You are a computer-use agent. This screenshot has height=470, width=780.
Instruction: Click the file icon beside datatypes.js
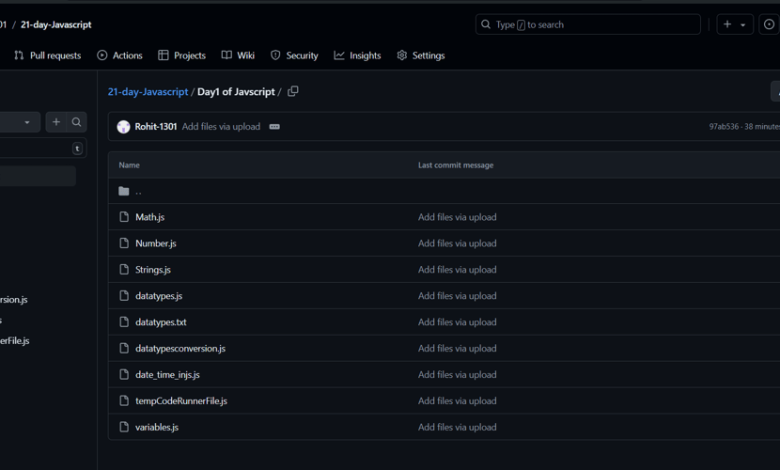(x=124, y=296)
